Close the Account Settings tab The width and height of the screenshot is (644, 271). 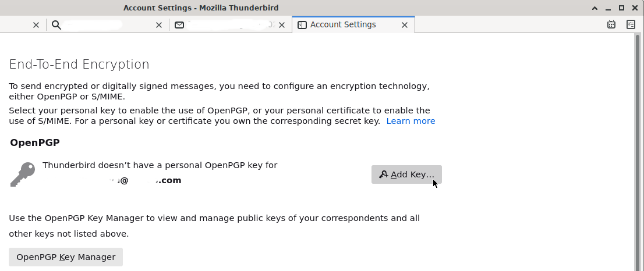pos(405,25)
